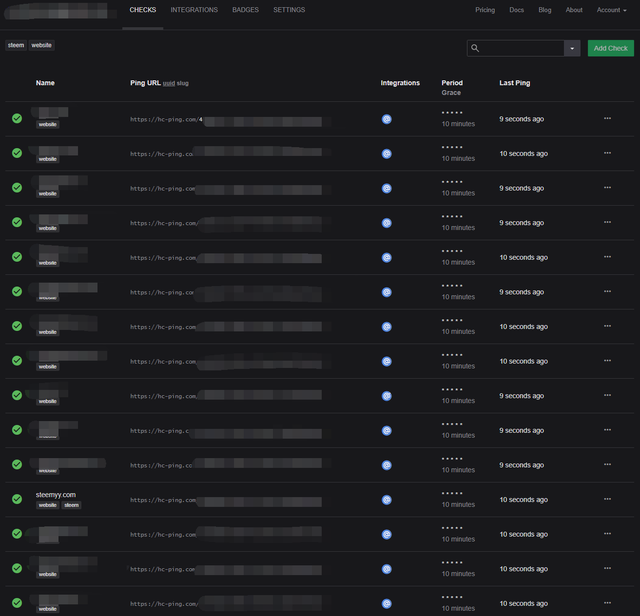Open the three-dot menu for steemyy.com
Image resolution: width=640 pixels, height=616 pixels.
(x=607, y=499)
